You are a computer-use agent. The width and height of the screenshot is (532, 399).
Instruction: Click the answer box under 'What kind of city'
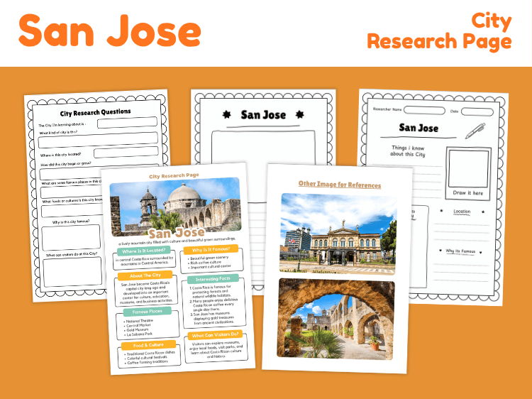coord(98,140)
